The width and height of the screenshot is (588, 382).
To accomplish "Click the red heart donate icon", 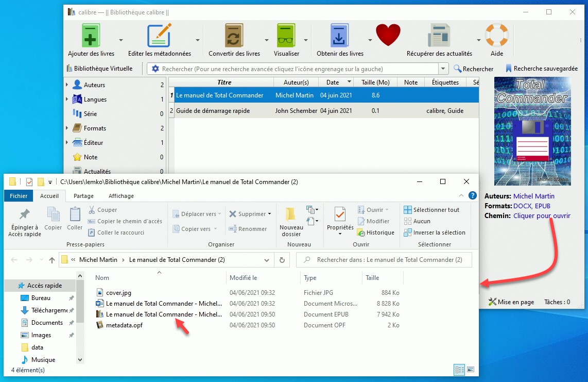I will pyautogui.click(x=388, y=36).
